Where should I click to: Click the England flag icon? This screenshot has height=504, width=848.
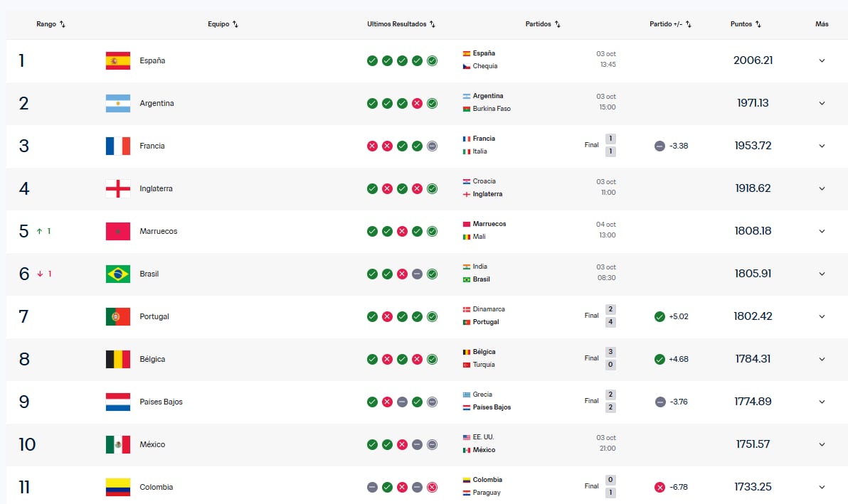(118, 188)
